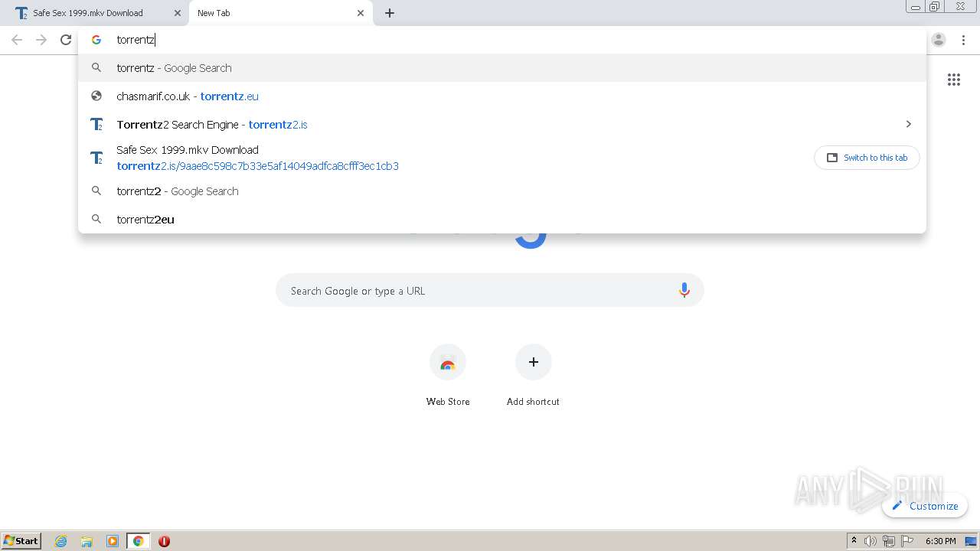
Task: Click the 6:30 PM clock
Action: coord(940,541)
